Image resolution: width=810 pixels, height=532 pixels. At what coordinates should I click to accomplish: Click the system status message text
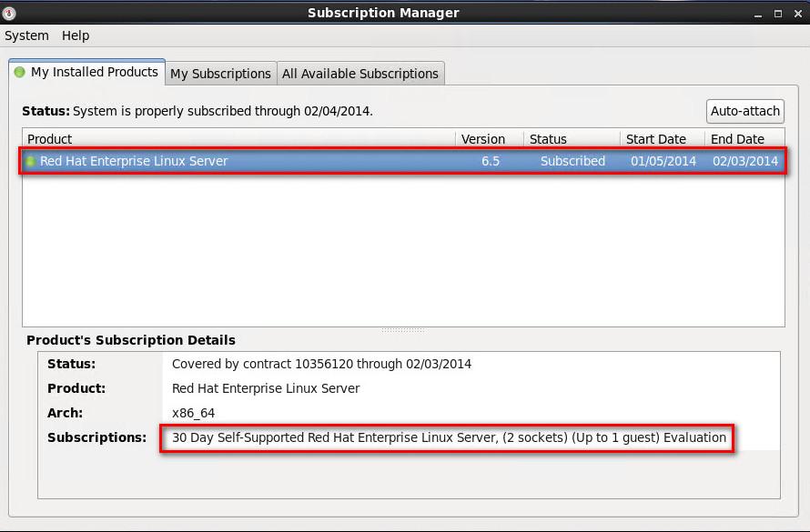click(x=223, y=111)
